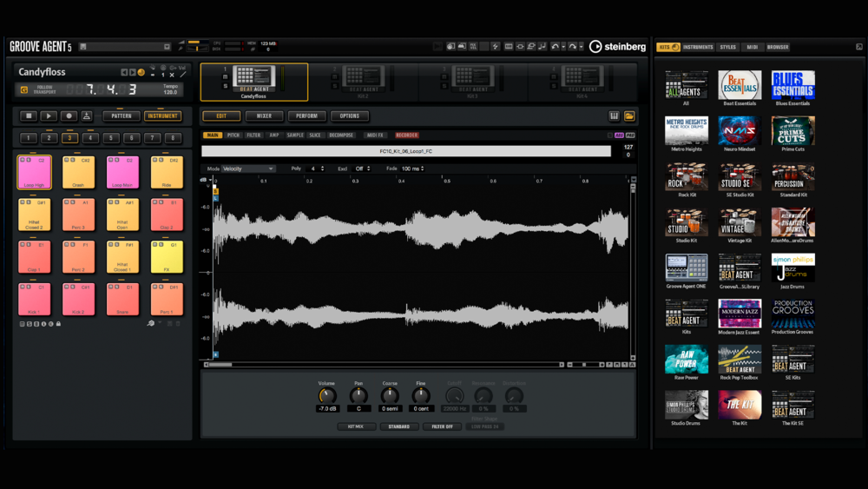Open the redo history dropdown arrow
Image resolution: width=868 pixels, height=489 pixels.
pos(581,47)
